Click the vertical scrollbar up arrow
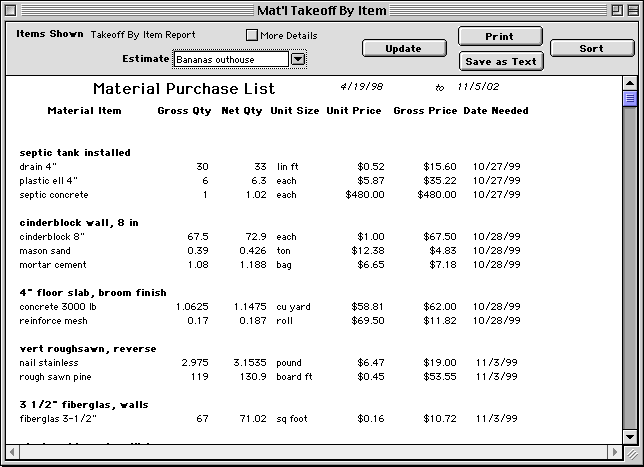Image resolution: width=644 pixels, height=467 pixels. 630,83
